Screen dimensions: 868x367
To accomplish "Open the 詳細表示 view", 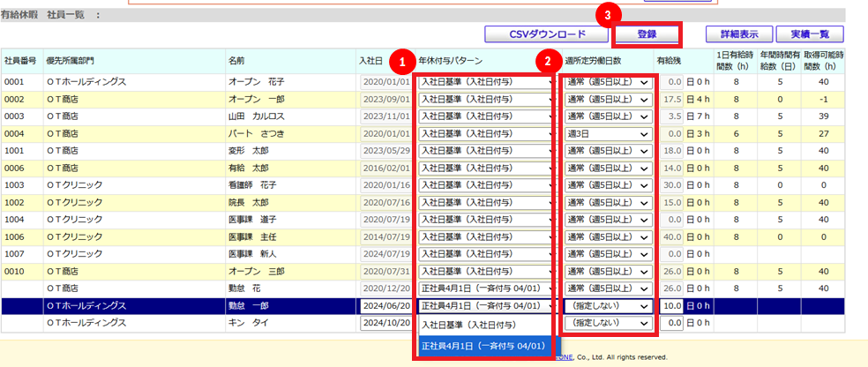I will point(739,34).
